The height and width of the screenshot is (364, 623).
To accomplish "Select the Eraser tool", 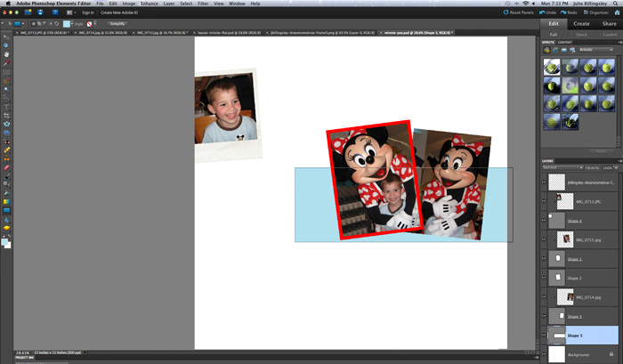I will [6, 167].
